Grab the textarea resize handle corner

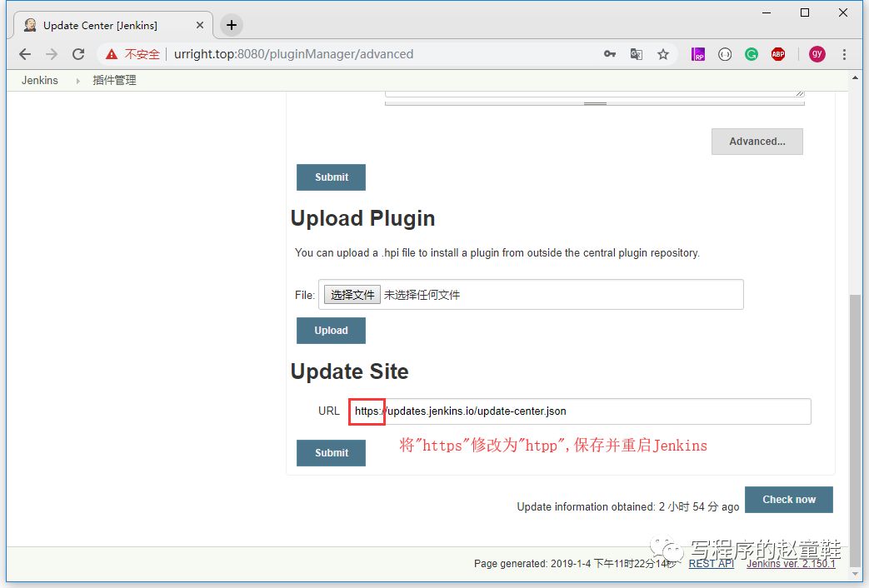coord(800,93)
